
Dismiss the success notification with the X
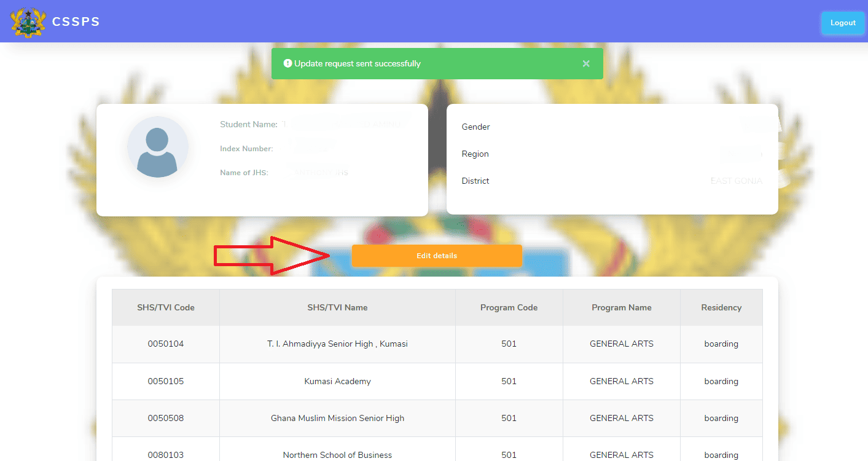586,63
